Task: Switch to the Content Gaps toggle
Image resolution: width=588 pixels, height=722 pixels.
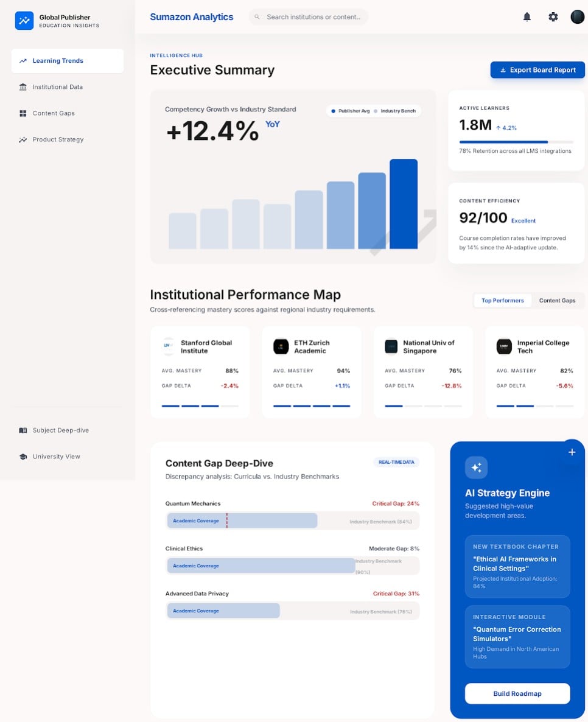Action: click(557, 301)
